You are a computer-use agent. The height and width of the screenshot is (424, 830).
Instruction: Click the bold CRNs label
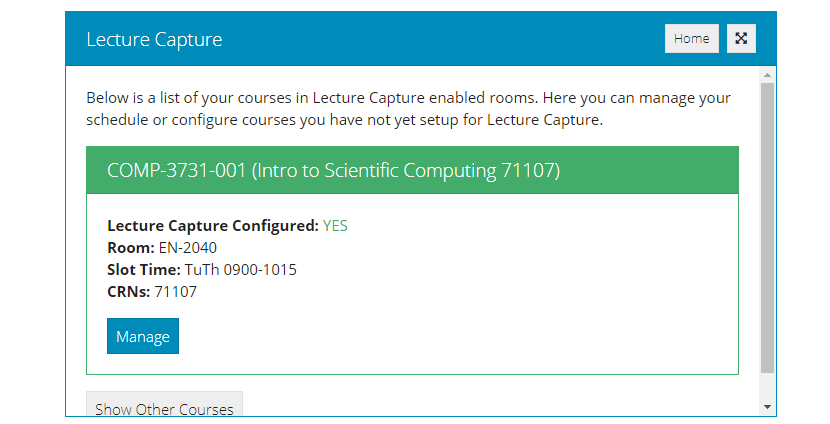[x=129, y=292]
